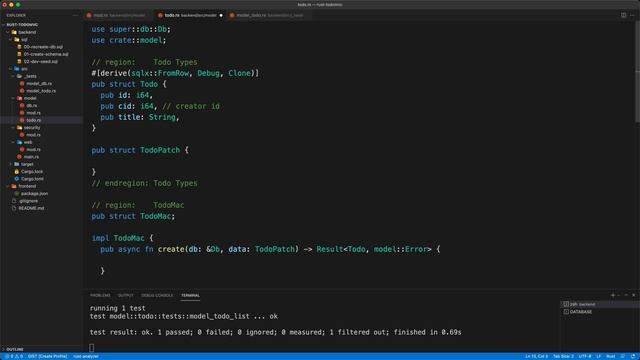This screenshot has width=640, height=360.
Task: Click the model folder icon
Action: tap(19, 98)
